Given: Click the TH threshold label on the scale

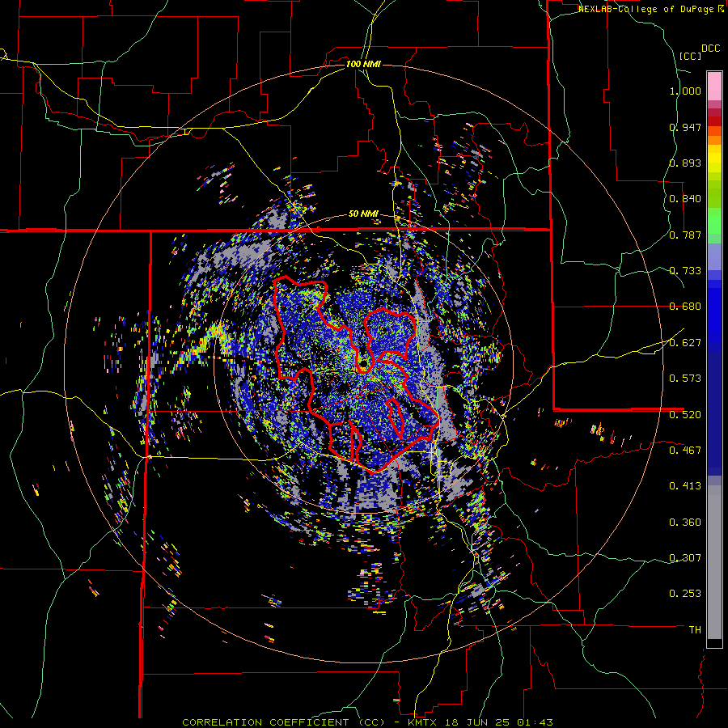Looking at the screenshot, I should click(x=695, y=629).
